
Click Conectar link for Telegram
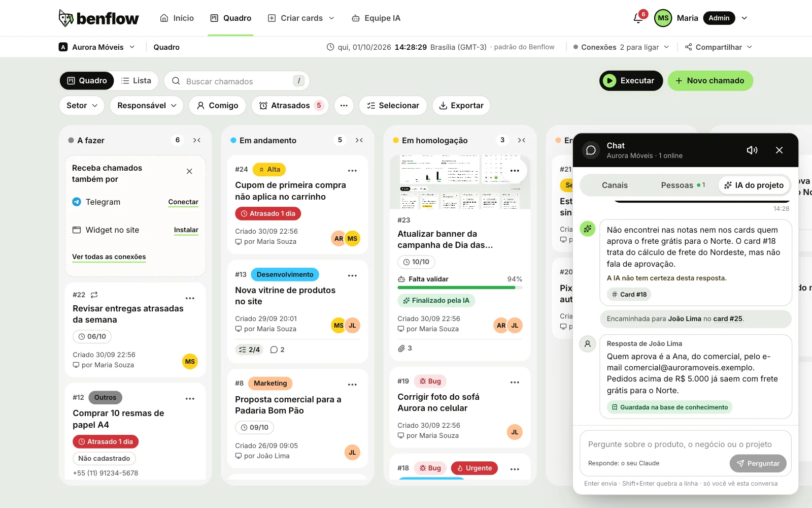coord(183,202)
